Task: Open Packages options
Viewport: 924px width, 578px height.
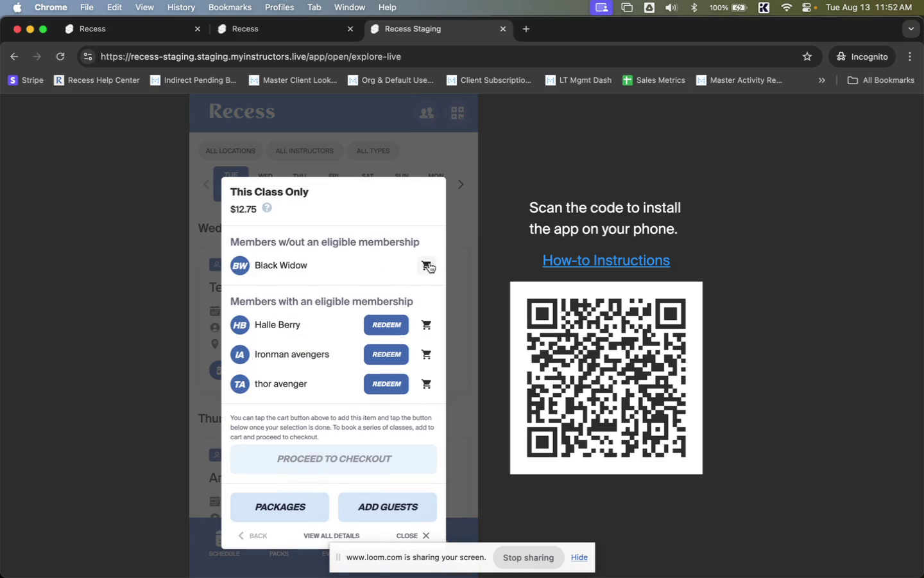Action: pyautogui.click(x=280, y=507)
